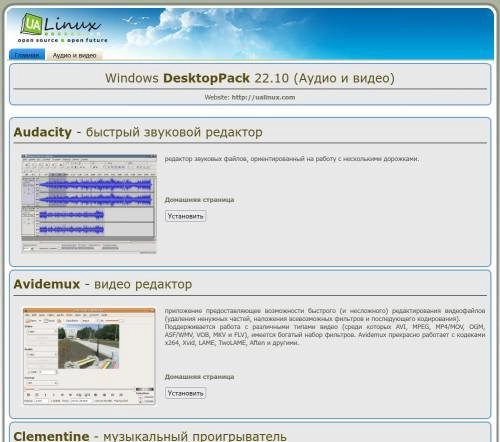Click Установить button for Audacity

(x=185, y=216)
